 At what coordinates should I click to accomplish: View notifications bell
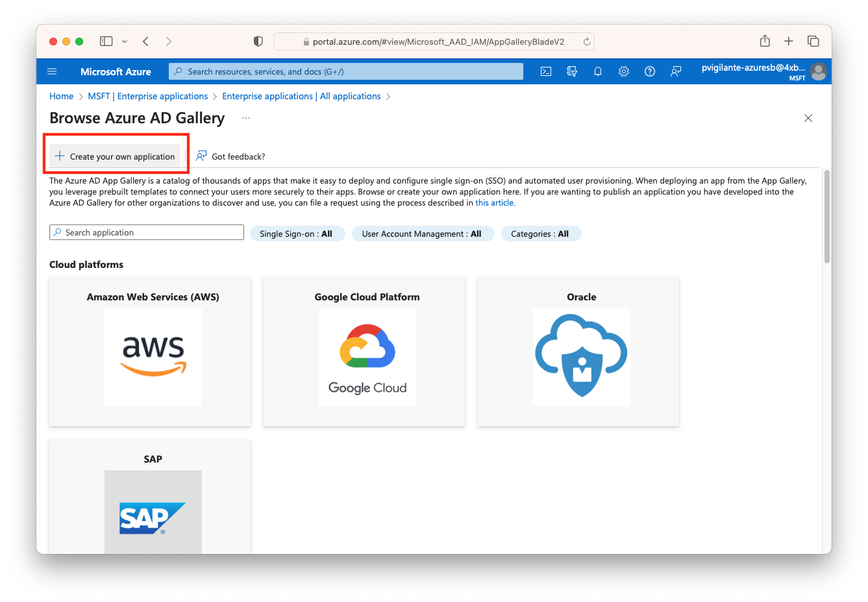point(597,71)
